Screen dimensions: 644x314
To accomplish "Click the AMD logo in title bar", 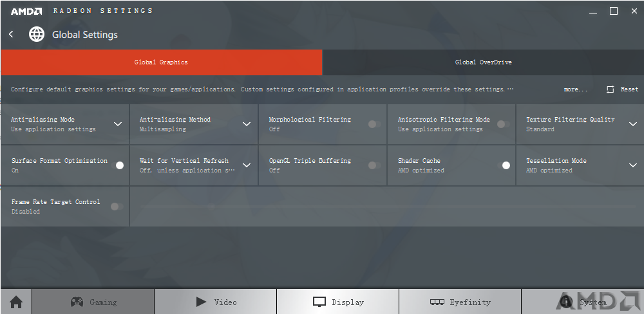I will 26,11.
